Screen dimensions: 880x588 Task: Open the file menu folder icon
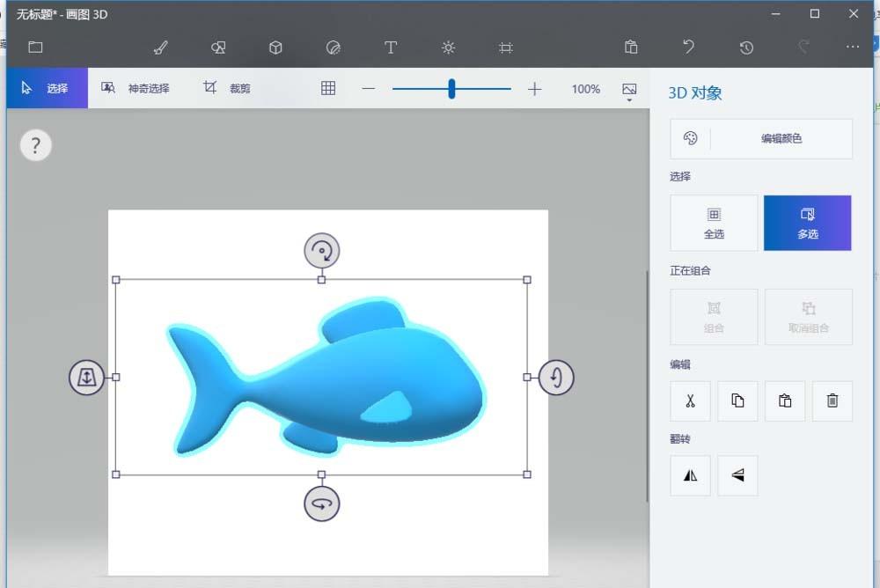coord(35,48)
